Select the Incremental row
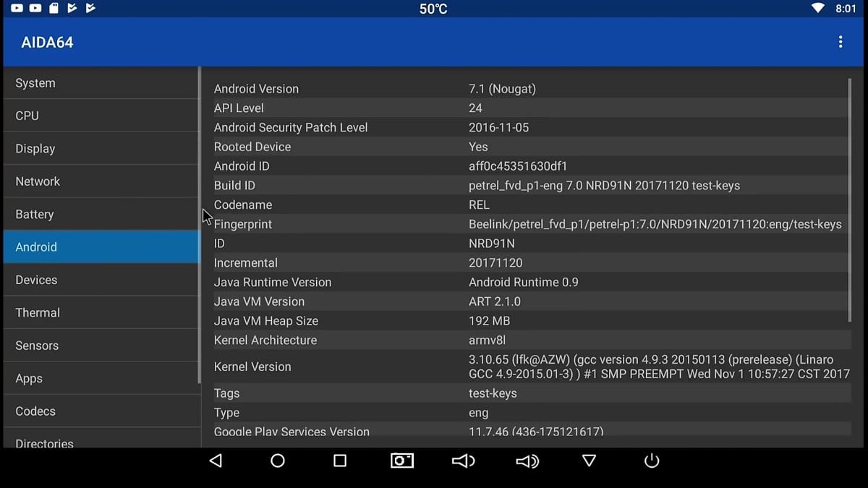This screenshot has width=868, height=488. pyautogui.click(x=532, y=262)
